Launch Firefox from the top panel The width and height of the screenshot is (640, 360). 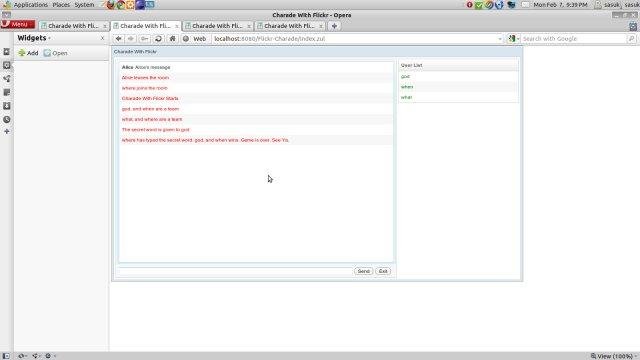111,5
